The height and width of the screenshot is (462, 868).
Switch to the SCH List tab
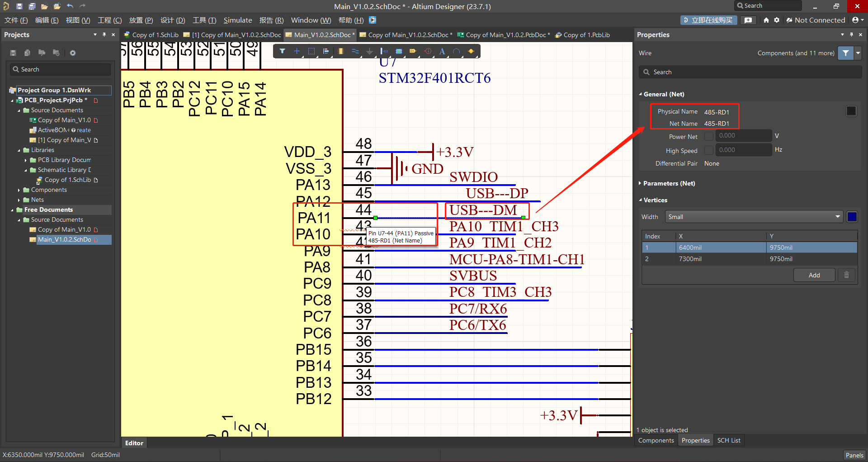(x=728, y=440)
